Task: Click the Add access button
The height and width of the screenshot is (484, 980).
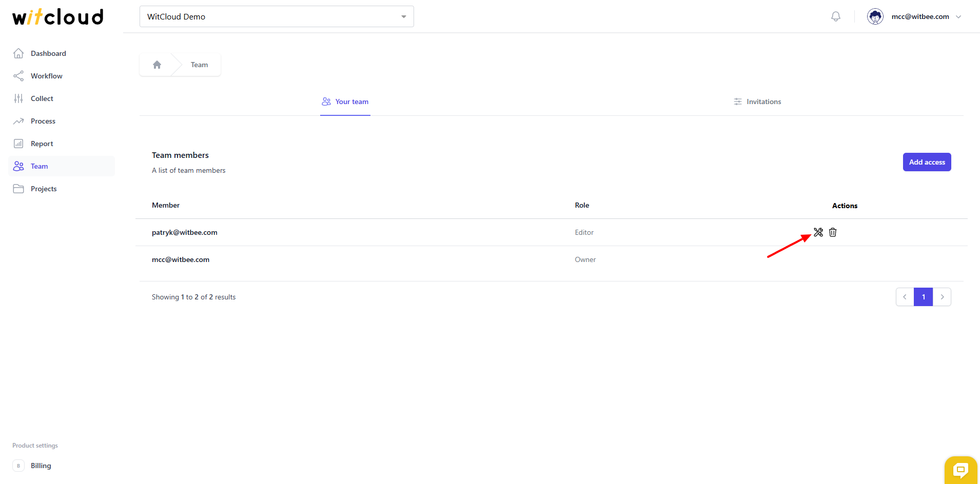Action: (927, 162)
